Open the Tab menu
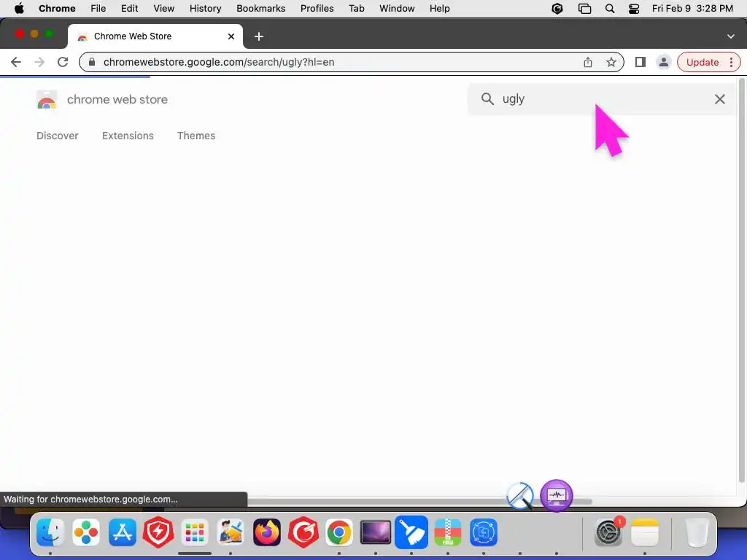 pyautogui.click(x=356, y=9)
